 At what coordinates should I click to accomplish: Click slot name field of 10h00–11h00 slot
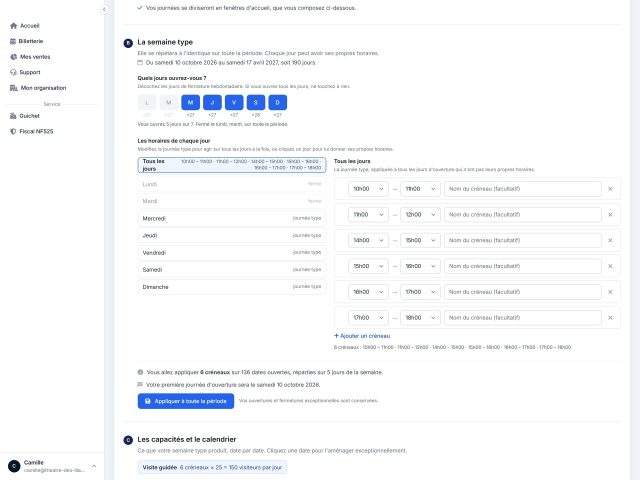click(522, 189)
